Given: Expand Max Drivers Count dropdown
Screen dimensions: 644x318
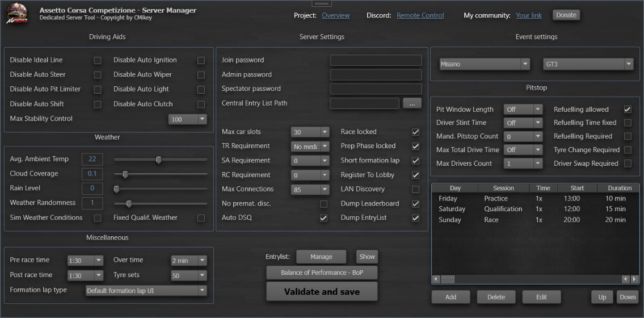Looking at the screenshot, I should coord(523,164).
